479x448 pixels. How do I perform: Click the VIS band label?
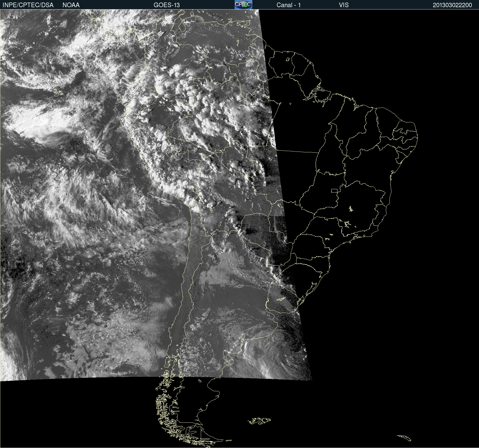coord(344,5)
